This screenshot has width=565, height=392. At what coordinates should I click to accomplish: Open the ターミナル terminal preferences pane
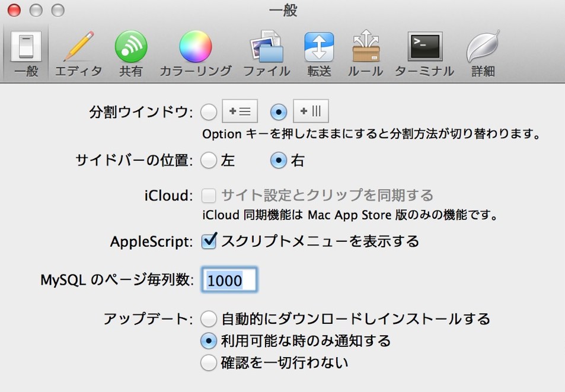pos(424,53)
